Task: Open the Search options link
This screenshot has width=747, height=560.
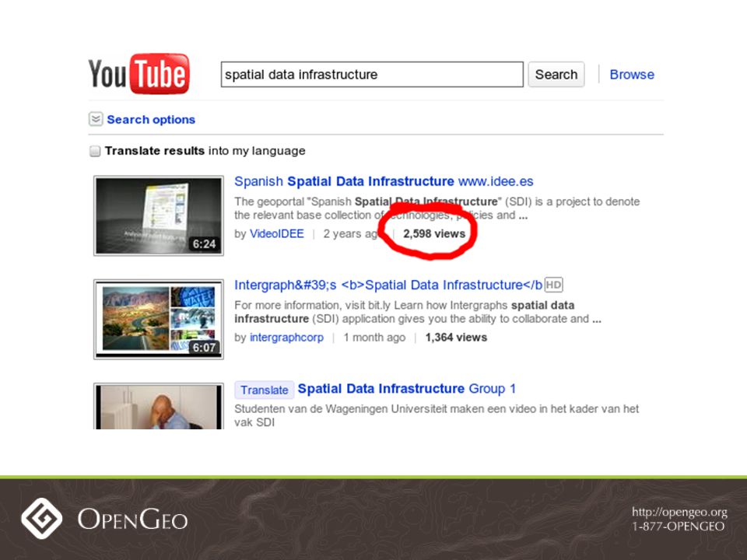Action: (151, 120)
